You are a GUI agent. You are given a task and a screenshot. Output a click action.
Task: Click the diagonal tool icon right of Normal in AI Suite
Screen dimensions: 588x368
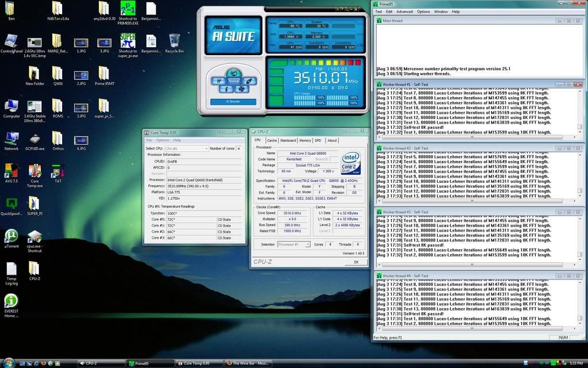[x=249, y=81]
